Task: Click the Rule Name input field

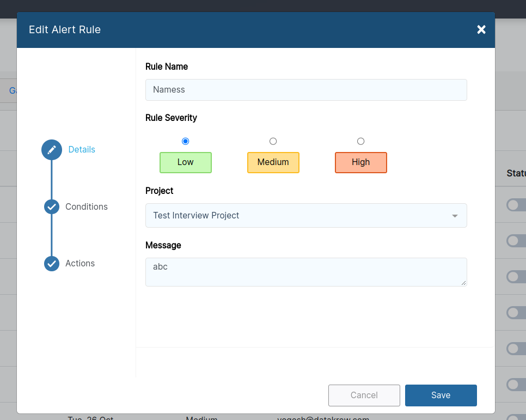Action: (x=305, y=89)
